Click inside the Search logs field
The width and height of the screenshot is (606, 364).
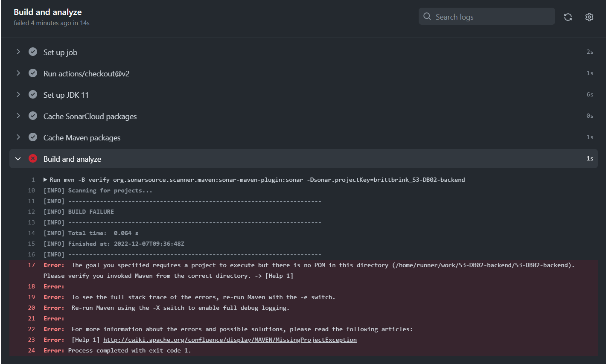(x=487, y=16)
